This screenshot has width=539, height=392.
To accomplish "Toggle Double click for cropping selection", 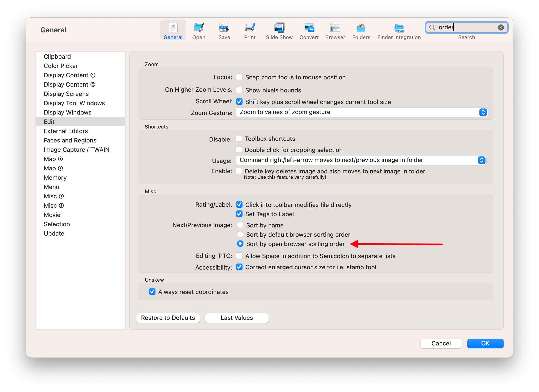I will 239,149.
